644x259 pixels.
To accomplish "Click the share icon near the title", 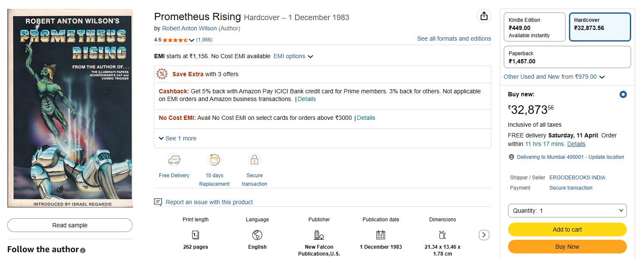I will coord(484,16).
